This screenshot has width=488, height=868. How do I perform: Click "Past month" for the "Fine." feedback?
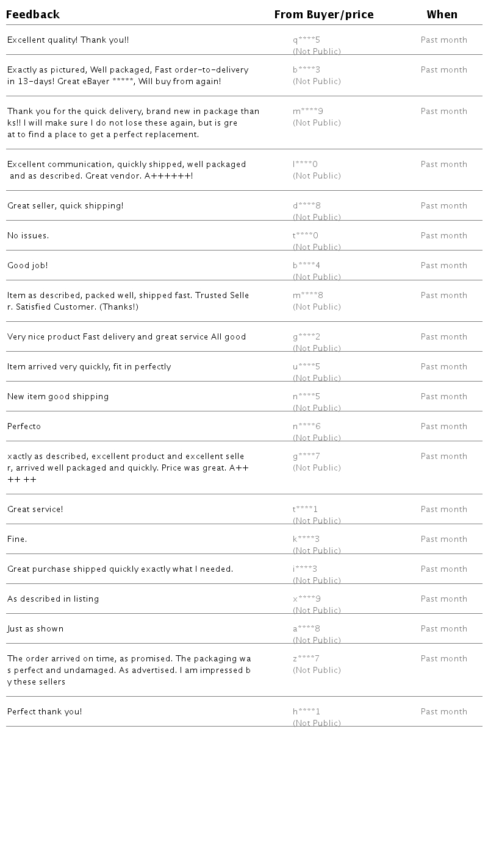(x=443, y=539)
